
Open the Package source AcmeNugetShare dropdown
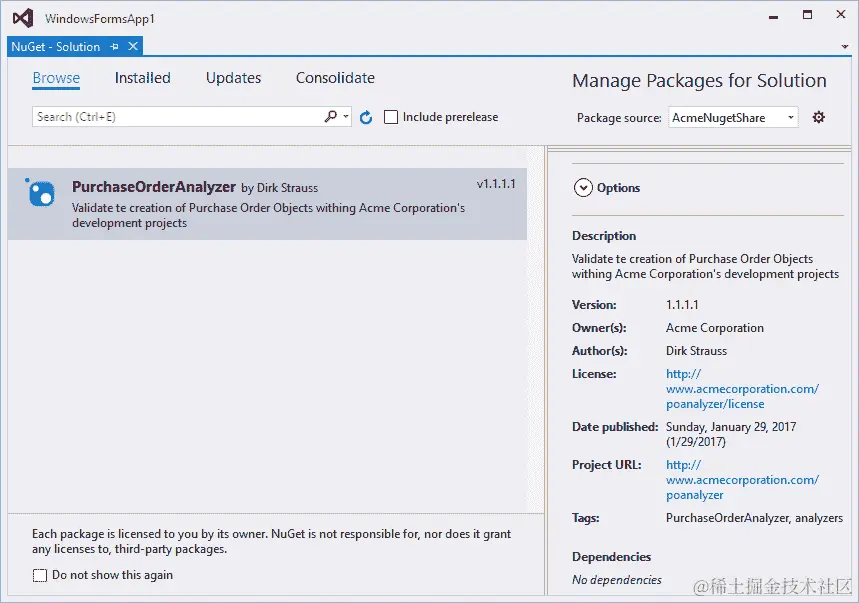[x=733, y=118]
